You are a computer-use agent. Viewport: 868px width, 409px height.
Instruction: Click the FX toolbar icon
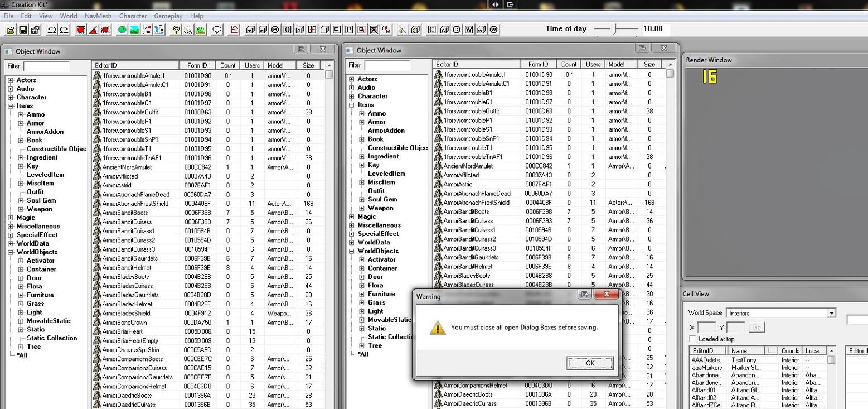tap(159, 30)
